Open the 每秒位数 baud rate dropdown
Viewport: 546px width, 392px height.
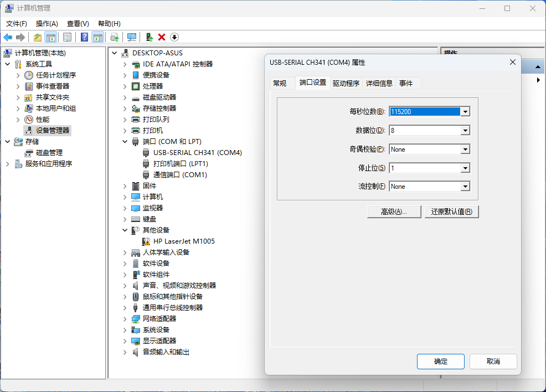465,112
